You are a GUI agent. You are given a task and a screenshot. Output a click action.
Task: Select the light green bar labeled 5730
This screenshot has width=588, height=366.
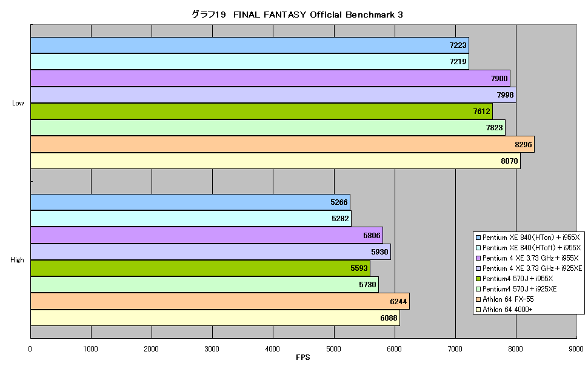(x=205, y=285)
